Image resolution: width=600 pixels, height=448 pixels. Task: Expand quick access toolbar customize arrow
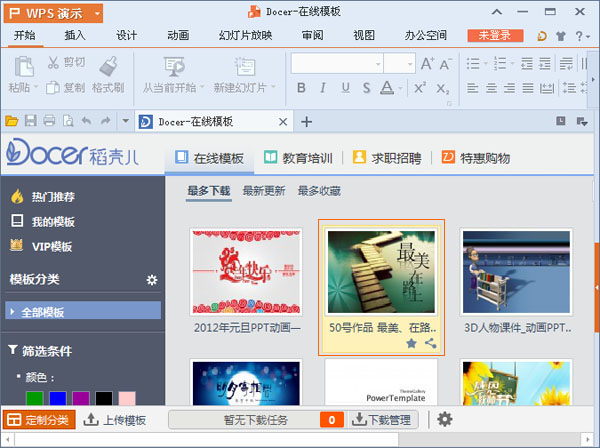[x=125, y=121]
